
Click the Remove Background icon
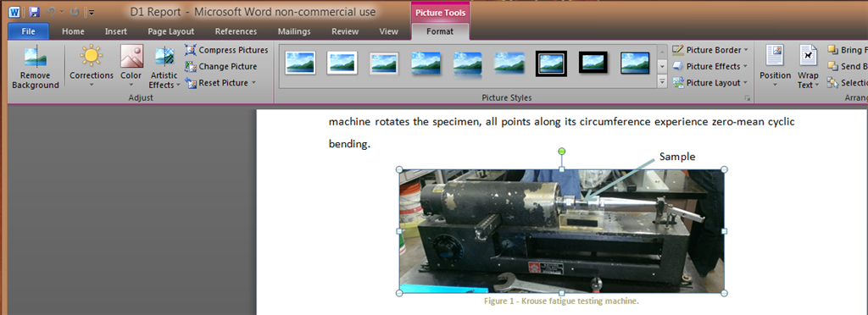[x=35, y=58]
